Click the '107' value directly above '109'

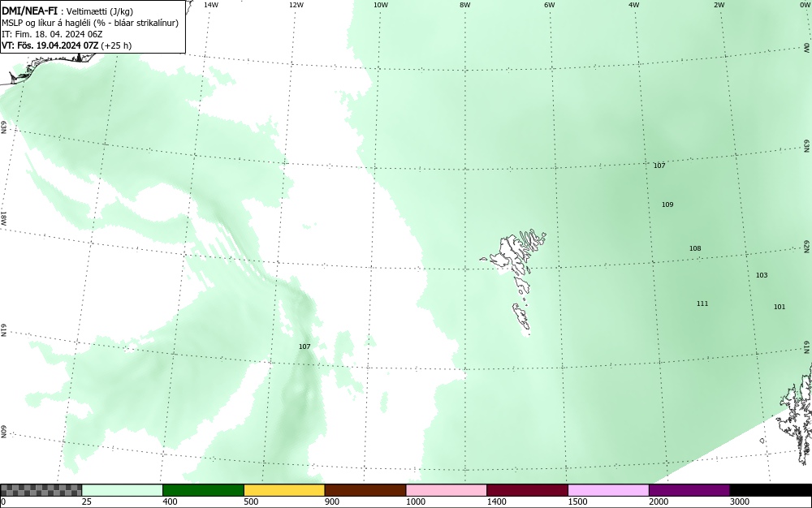tap(659, 166)
